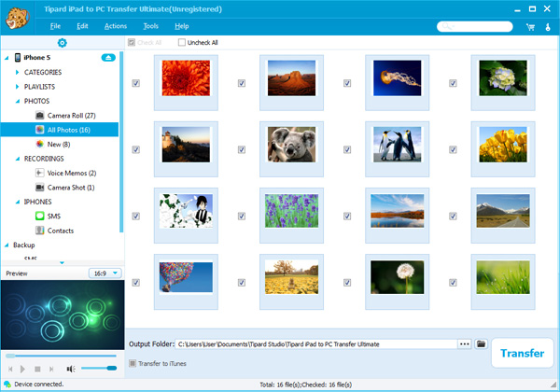Viewport: 560px width, 392px height.
Task: Collapse the IPHONES node
Action: point(18,203)
